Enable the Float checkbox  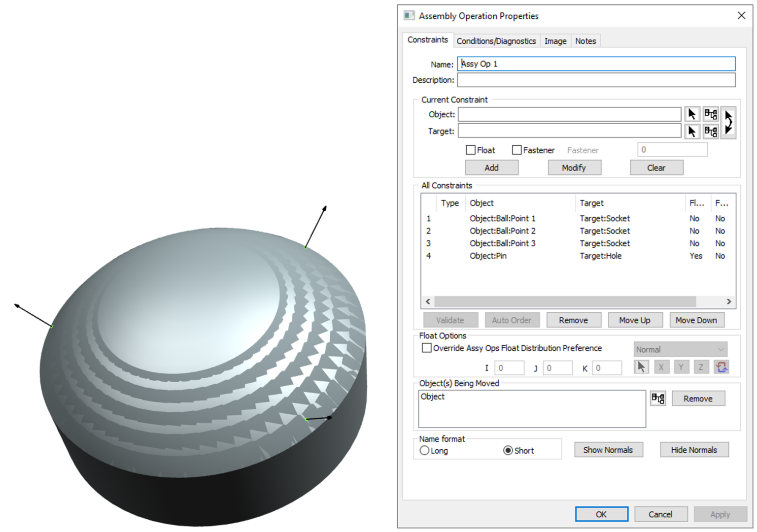471,150
